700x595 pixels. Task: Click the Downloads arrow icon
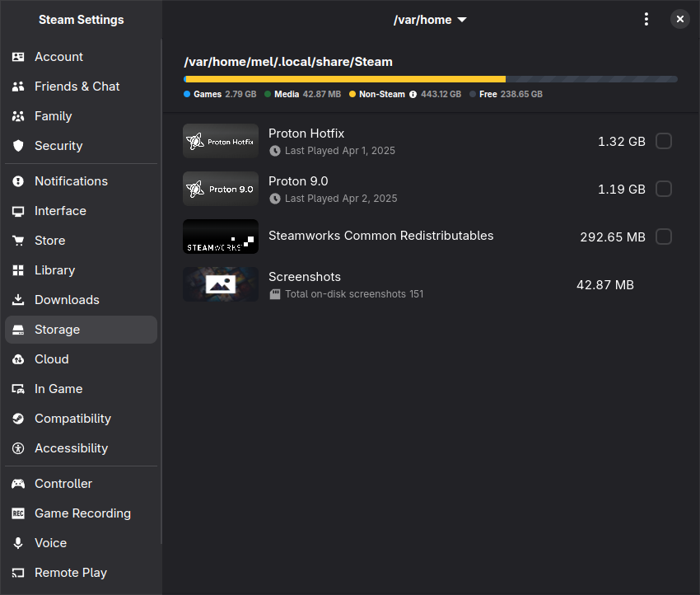click(18, 300)
